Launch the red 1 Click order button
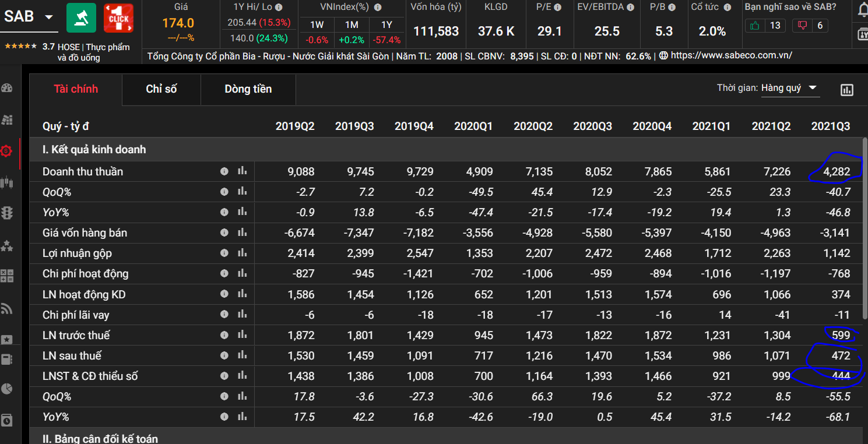Screen dimensions: 868x444 (118, 18)
